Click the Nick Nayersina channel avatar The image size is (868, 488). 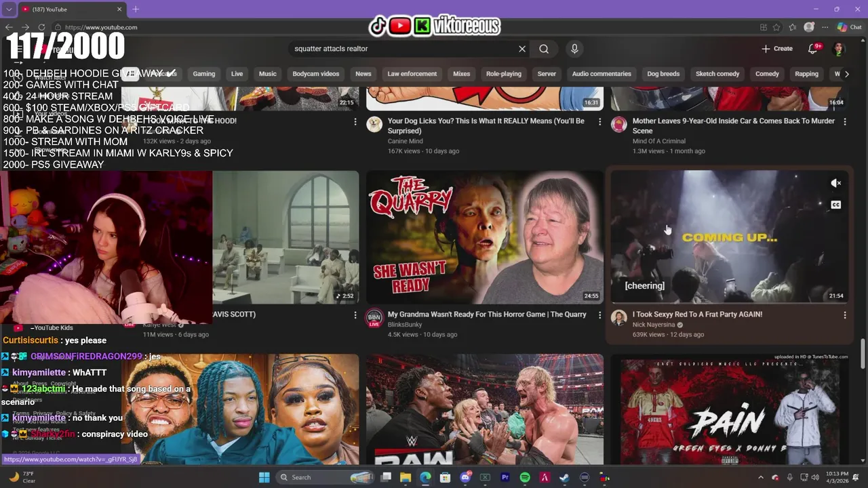pos(619,319)
